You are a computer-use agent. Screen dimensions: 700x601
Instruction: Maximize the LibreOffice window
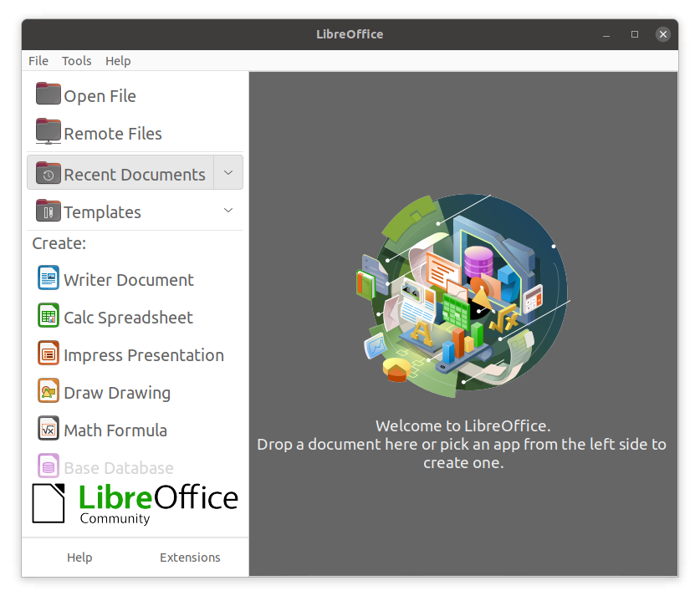pyautogui.click(x=635, y=34)
